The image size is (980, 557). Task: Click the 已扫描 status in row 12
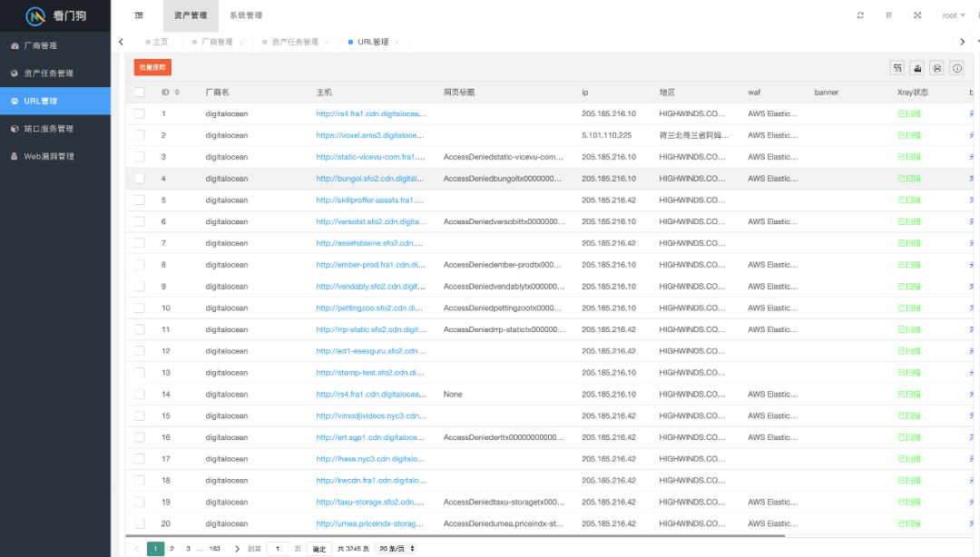pyautogui.click(x=908, y=351)
